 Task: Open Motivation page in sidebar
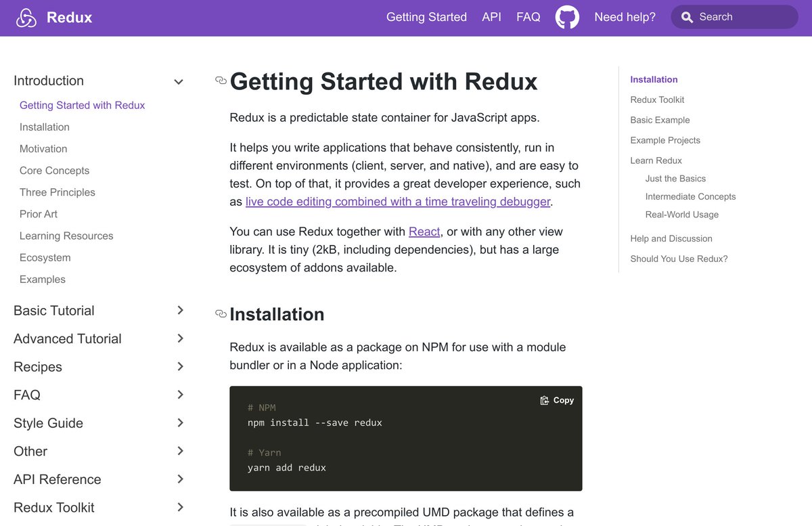[43, 148]
